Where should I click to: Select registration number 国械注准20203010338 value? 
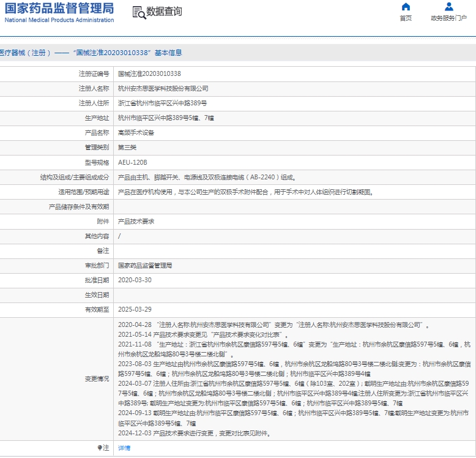(149, 74)
